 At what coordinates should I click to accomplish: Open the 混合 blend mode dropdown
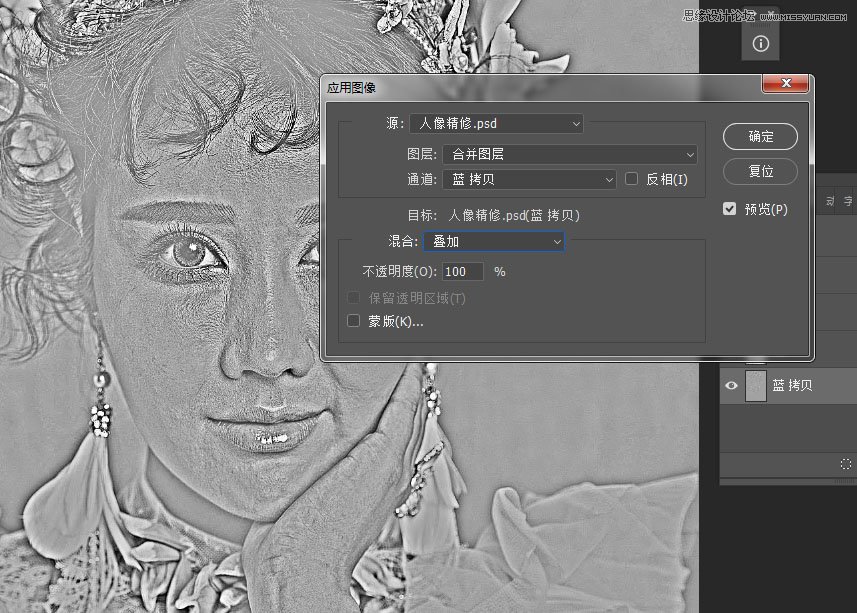[494, 241]
